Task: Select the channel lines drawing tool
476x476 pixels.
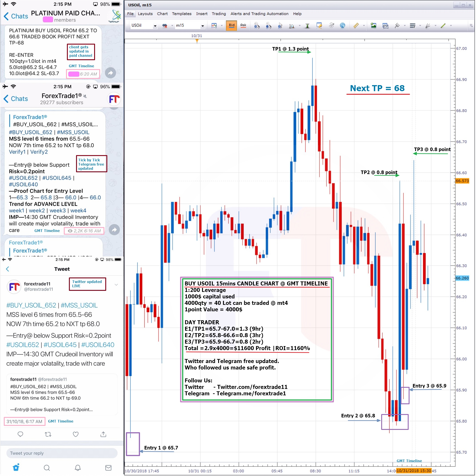Action: click(397, 25)
